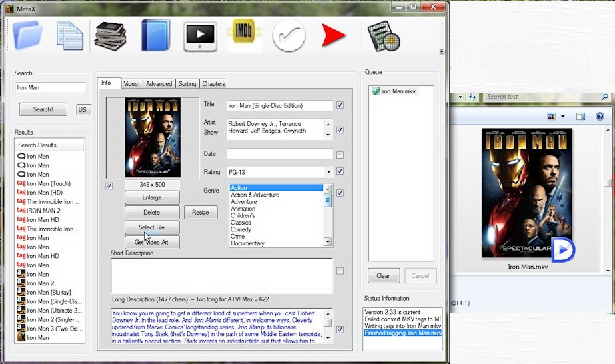The width and height of the screenshot is (615, 364).
Task: Click the preview pane icon in Explorer
Action: coord(580,117)
